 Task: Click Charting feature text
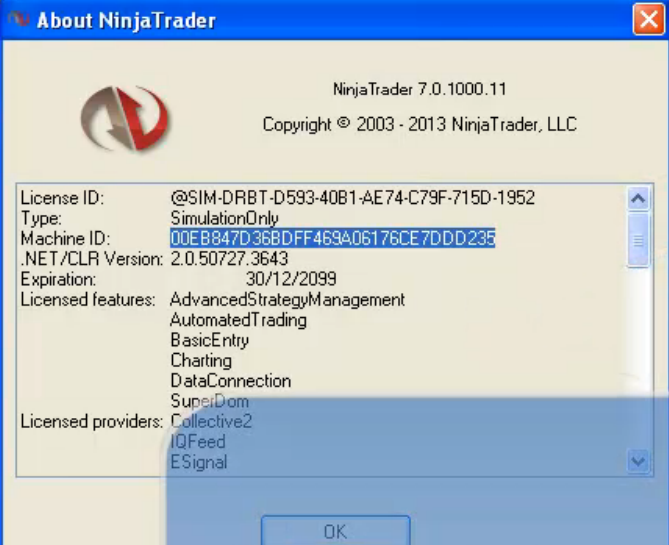pyautogui.click(x=201, y=361)
